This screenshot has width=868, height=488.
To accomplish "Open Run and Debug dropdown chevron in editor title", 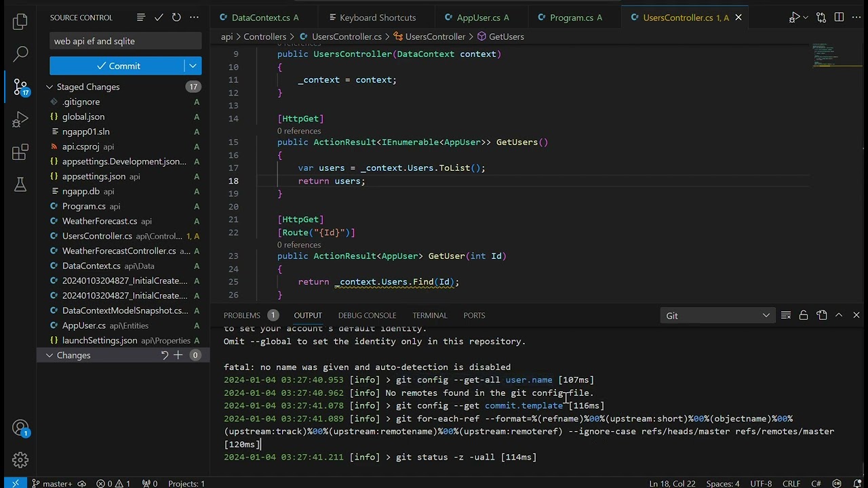I will pyautogui.click(x=806, y=18).
